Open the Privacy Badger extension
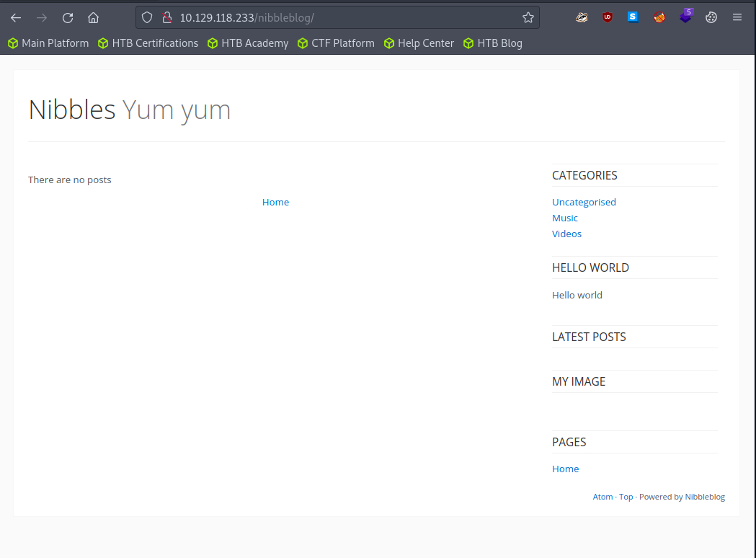Viewport: 756px width, 558px height. 582,18
